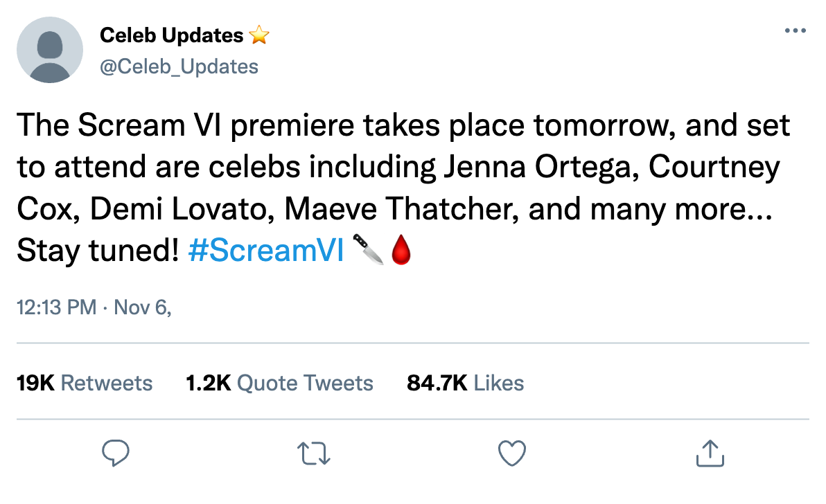The height and width of the screenshot is (504, 826).
Task: View the 19K Retweets list
Action: (85, 383)
